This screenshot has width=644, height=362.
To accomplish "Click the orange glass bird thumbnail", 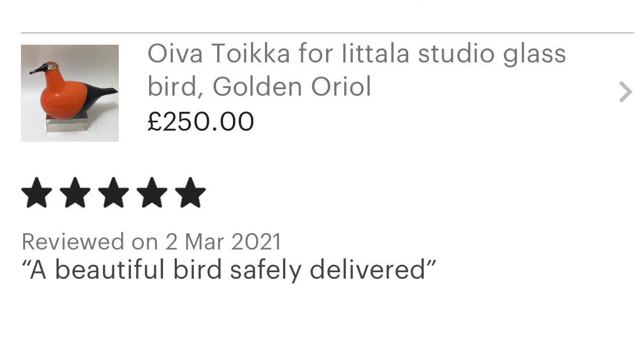I will pyautogui.click(x=70, y=93).
